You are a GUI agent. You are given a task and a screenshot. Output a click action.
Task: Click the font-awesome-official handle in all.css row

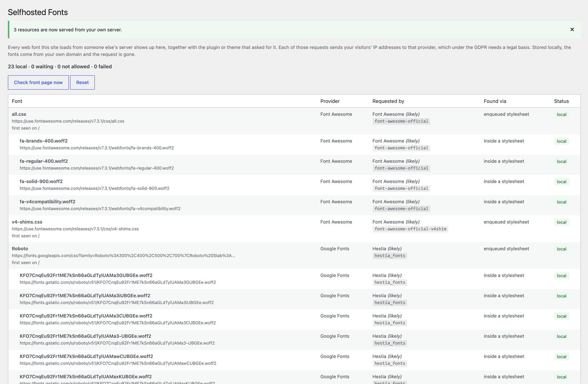401,121
